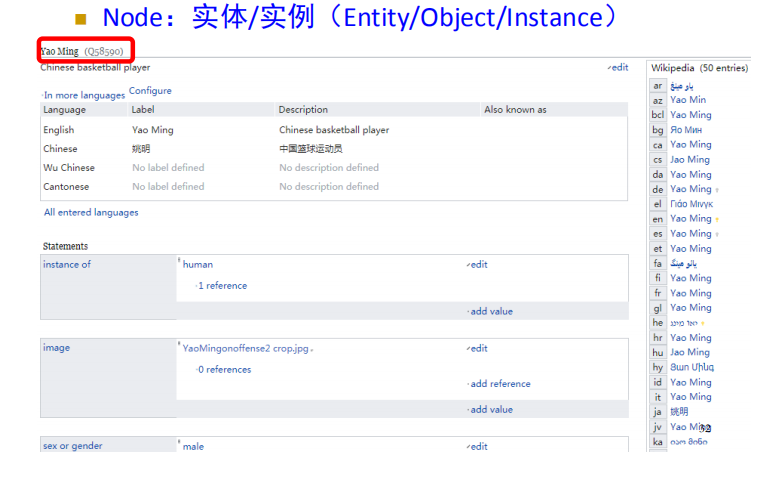This screenshot has height=479, width=765.
Task: Open the Greek (el) Wikipedia entry link
Action: tap(691, 204)
